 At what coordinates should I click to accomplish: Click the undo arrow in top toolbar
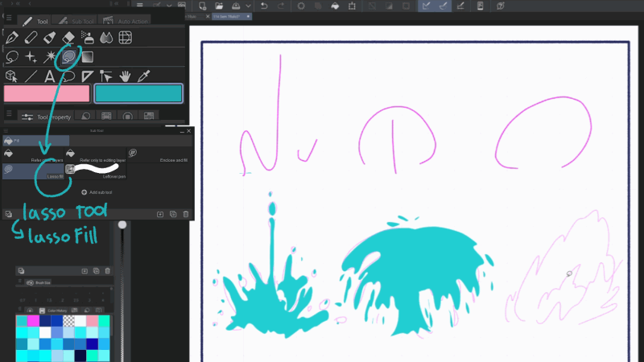[264, 6]
